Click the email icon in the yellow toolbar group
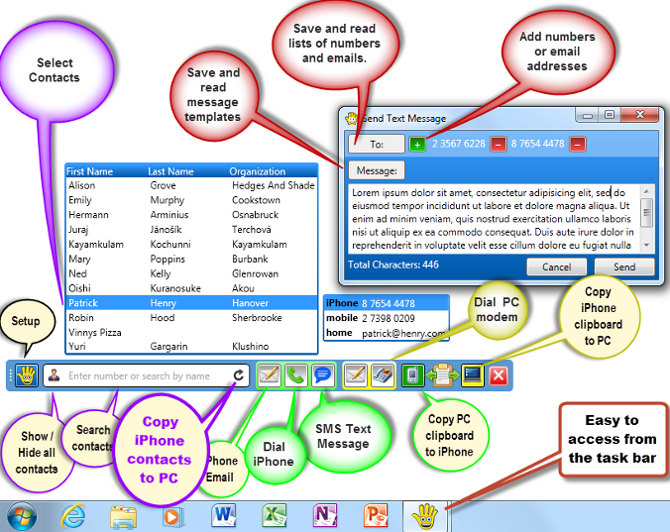This screenshot has height=532, width=670. [x=356, y=375]
